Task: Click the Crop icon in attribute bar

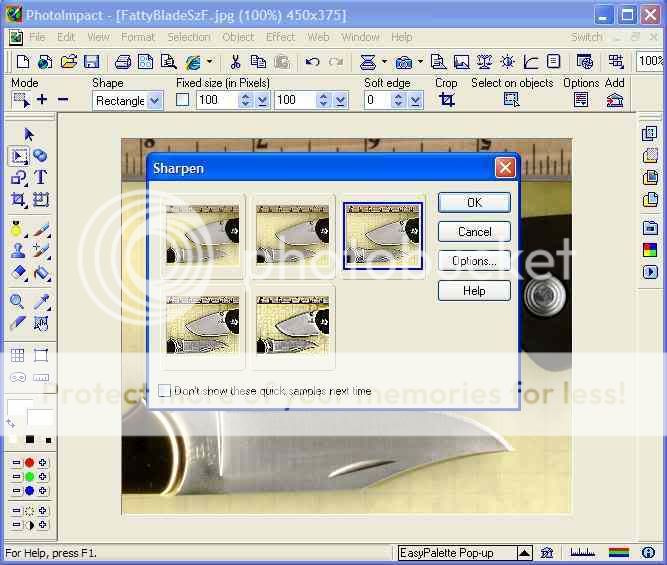Action: click(x=446, y=100)
